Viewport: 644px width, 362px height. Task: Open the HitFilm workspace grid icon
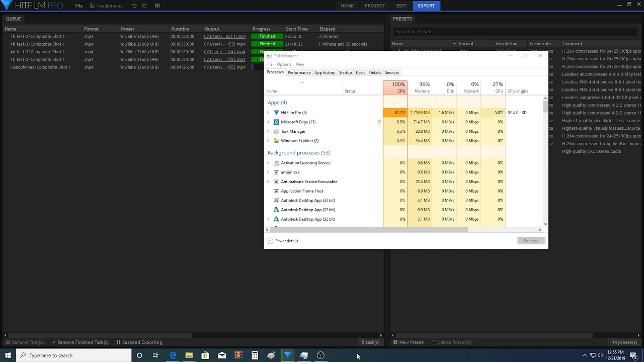157,6
